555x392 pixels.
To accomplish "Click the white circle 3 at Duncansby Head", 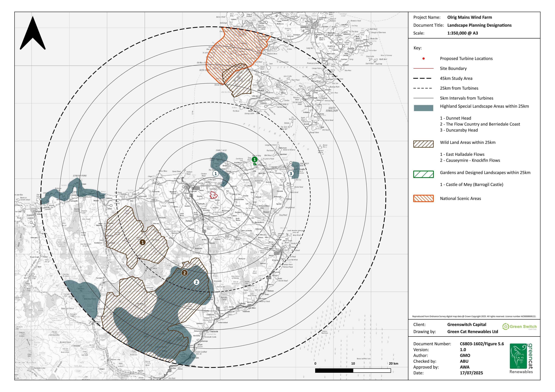I will tap(291, 173).
